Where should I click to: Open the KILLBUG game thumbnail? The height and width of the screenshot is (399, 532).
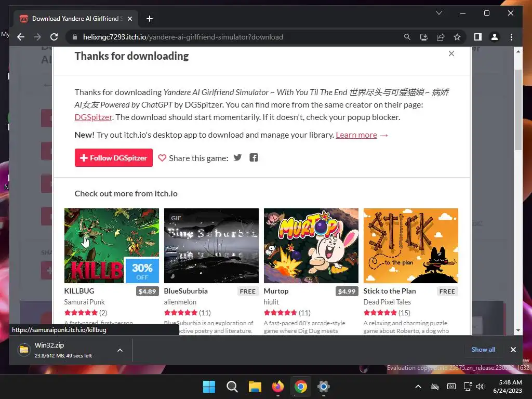click(112, 246)
